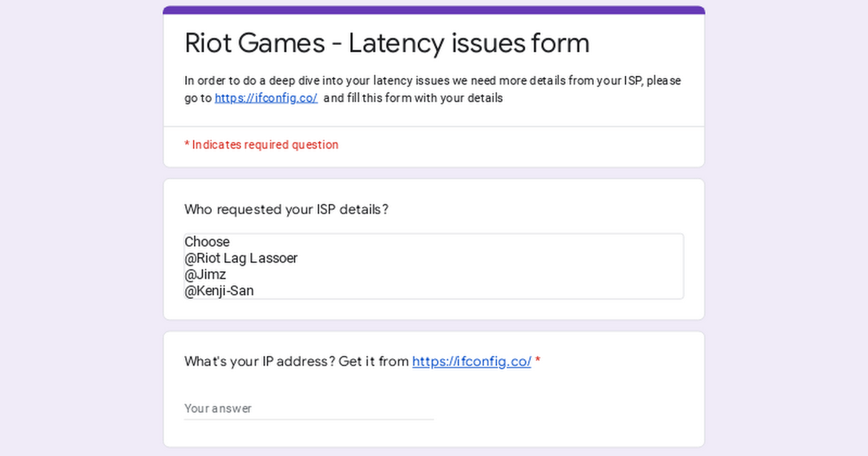The width and height of the screenshot is (868, 456).
Task: Open the ifconfig.co link in IP question
Action: coord(472,361)
